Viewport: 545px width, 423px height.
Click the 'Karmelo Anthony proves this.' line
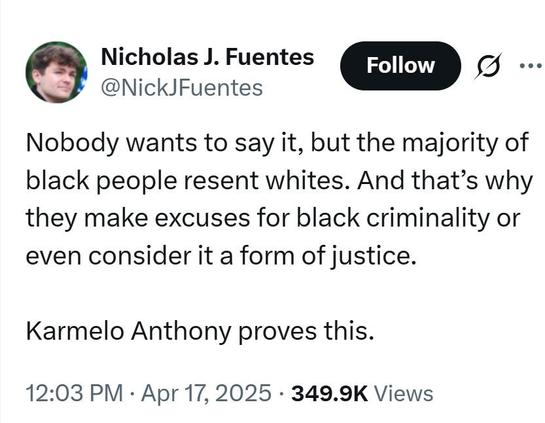[200, 331]
